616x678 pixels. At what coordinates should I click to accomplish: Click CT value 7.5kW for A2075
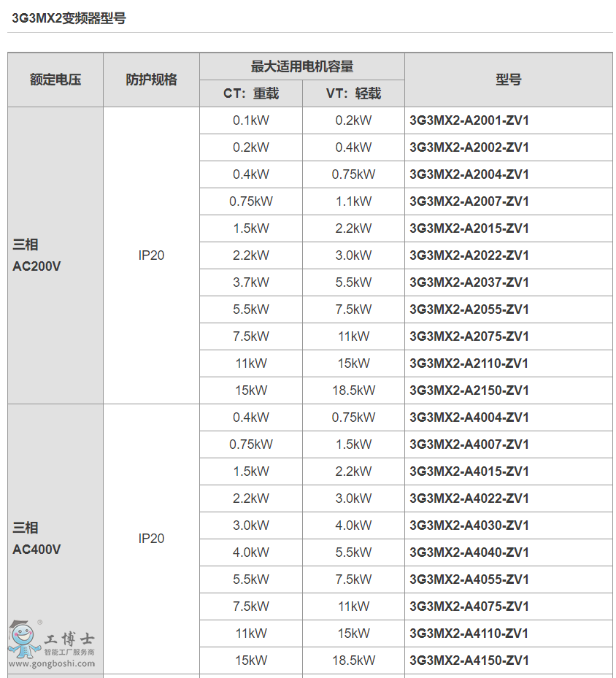[251, 336]
